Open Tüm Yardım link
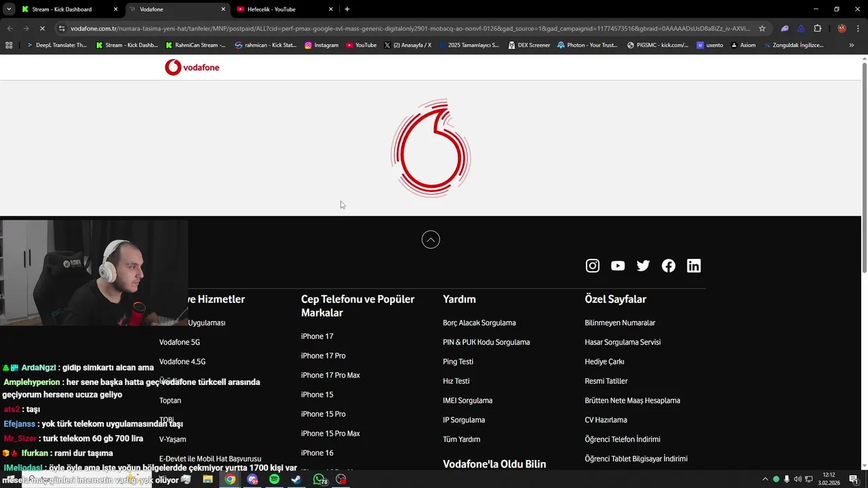868x488 pixels. coord(461,439)
